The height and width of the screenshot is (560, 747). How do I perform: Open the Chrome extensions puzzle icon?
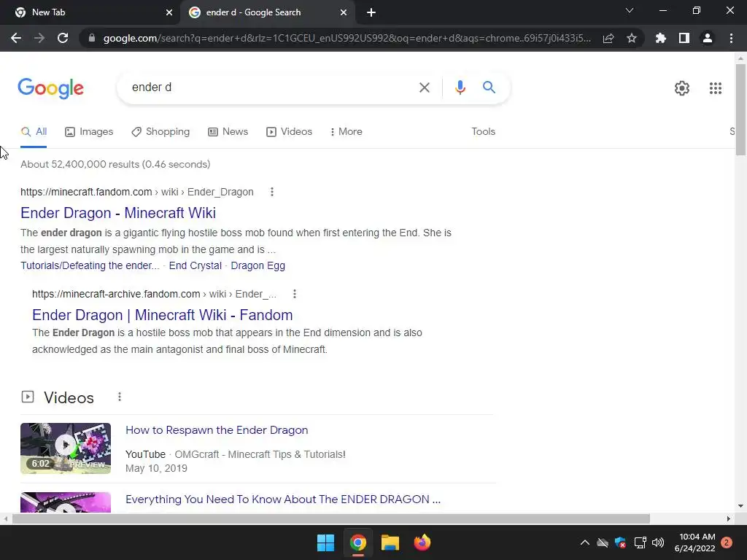pos(661,38)
